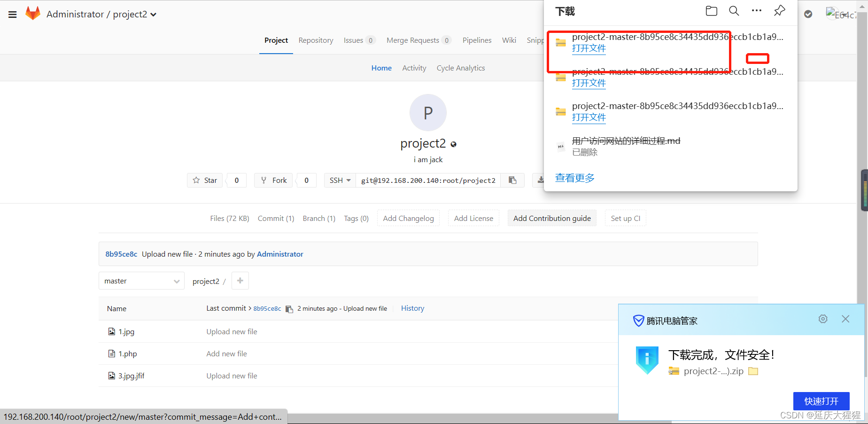
Task: View Branch (1) list
Action: pyautogui.click(x=319, y=219)
